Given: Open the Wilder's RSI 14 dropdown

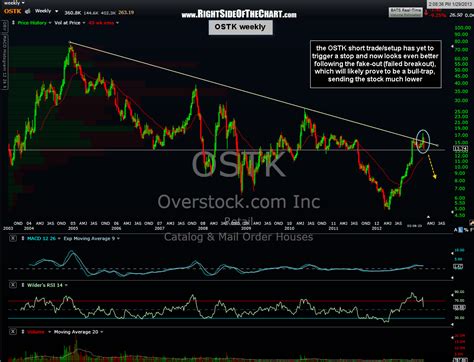Looking at the screenshot, I should coord(66,285).
